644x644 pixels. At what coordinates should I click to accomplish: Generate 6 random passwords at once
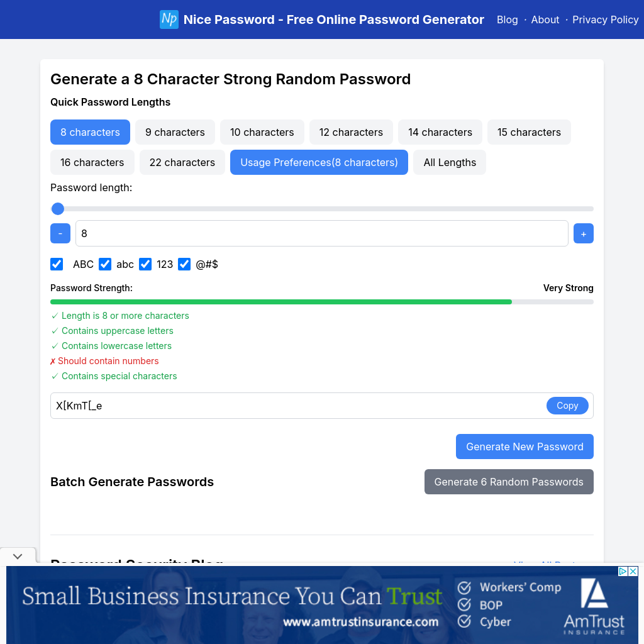pos(509,482)
